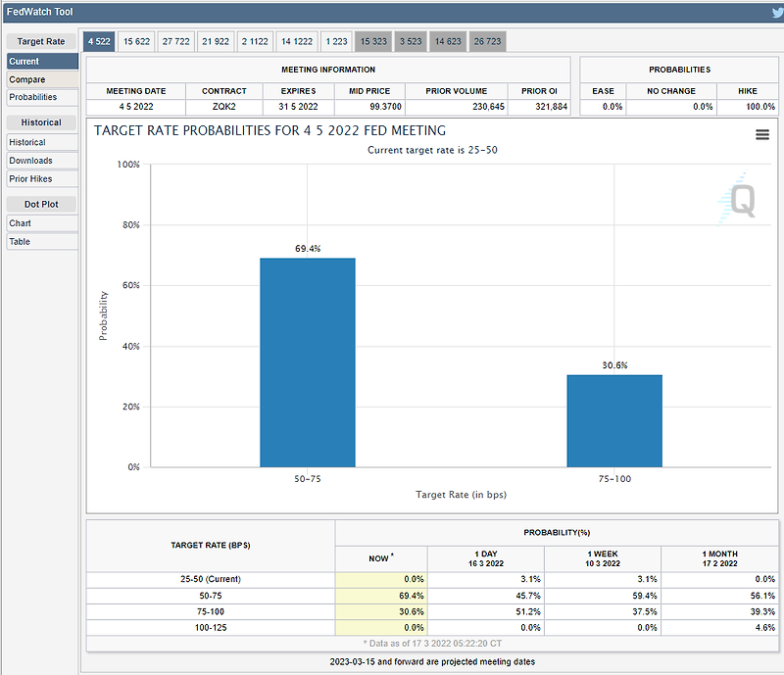Click the 50-75 blue probability bar
The image size is (784, 675).
pyautogui.click(x=308, y=362)
